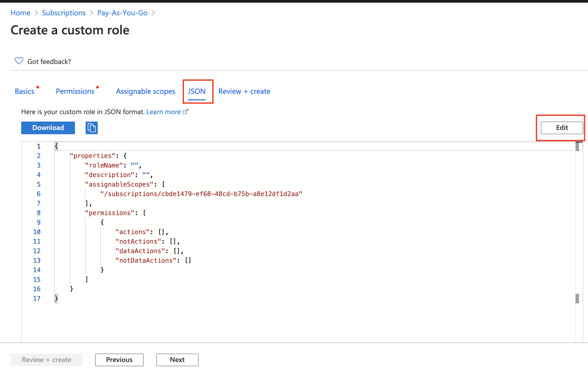Open Subscriptions from the breadcrumb
This screenshot has height=371, width=588.
tap(64, 13)
